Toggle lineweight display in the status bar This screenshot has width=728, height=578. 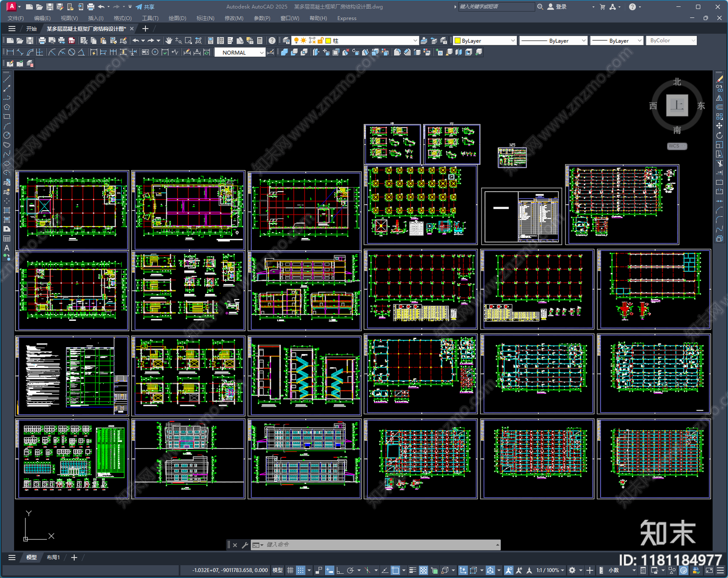point(413,570)
